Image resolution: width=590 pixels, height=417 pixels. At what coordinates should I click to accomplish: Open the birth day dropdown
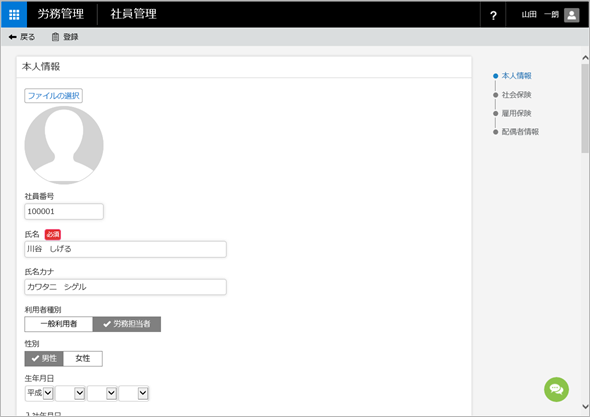pyautogui.click(x=134, y=393)
